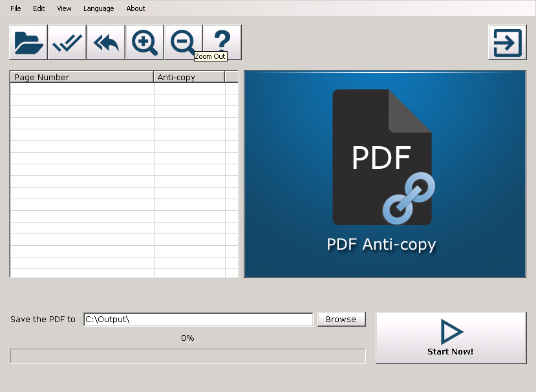Open the View menu
Image resolution: width=536 pixels, height=392 pixels.
pos(63,8)
